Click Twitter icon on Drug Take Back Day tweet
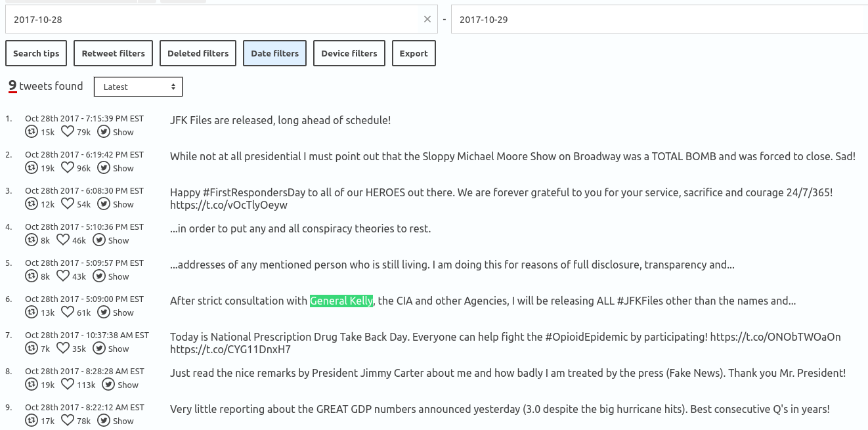 point(99,349)
